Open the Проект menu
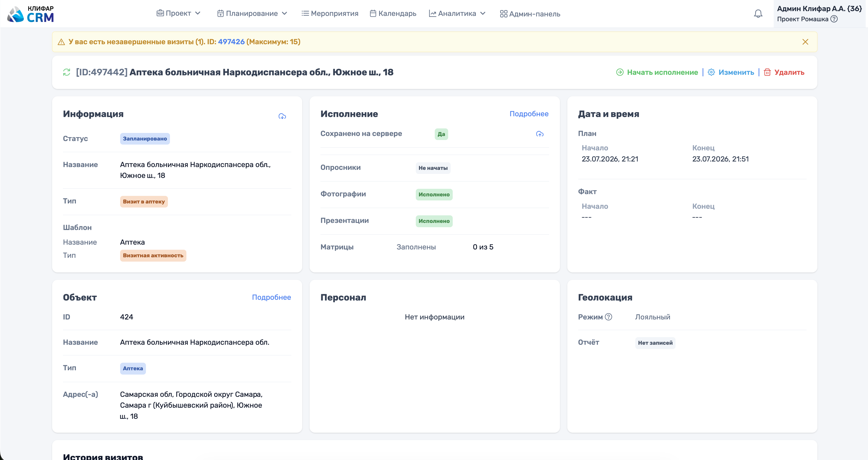Screen dimensions: 868x460 point(179,13)
